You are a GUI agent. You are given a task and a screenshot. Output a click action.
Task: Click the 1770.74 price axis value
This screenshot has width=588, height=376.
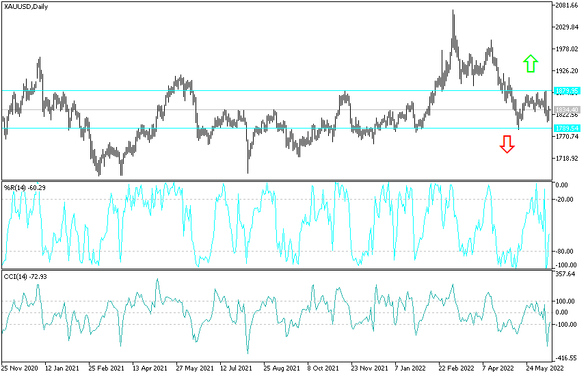click(x=567, y=137)
